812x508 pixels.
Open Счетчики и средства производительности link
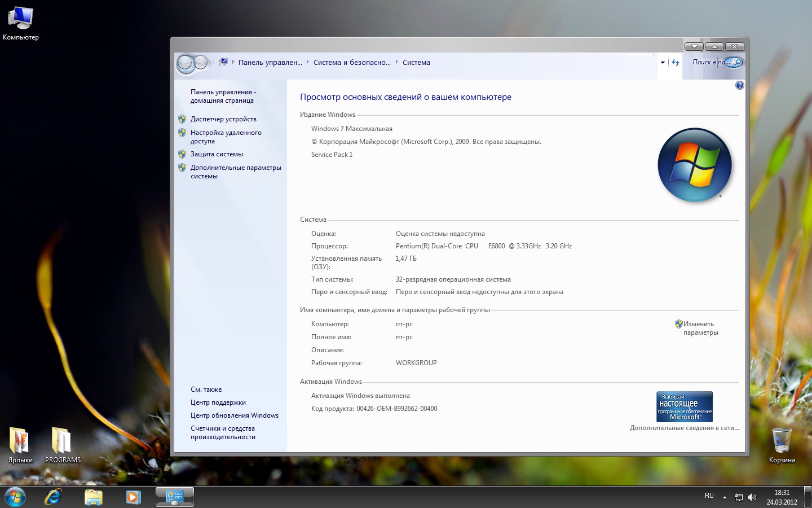pyautogui.click(x=223, y=432)
